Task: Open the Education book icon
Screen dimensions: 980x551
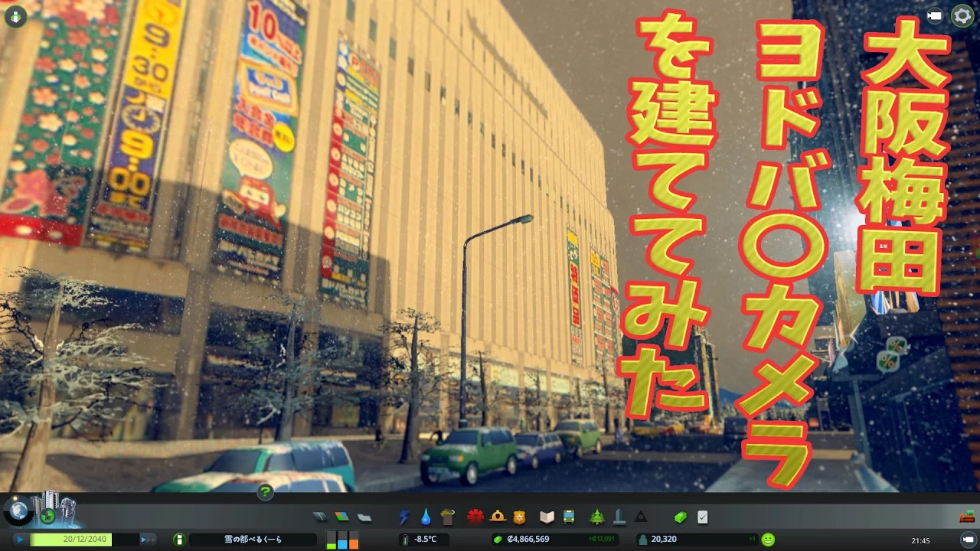Action: (x=547, y=517)
